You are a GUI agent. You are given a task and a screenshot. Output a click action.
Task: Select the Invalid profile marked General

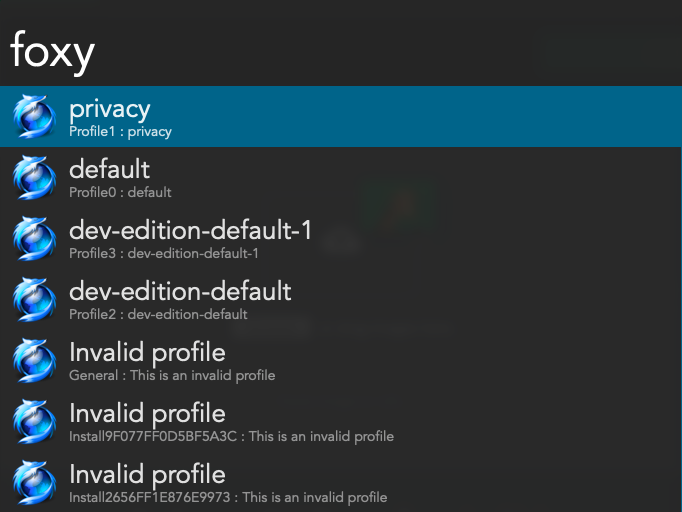341,360
